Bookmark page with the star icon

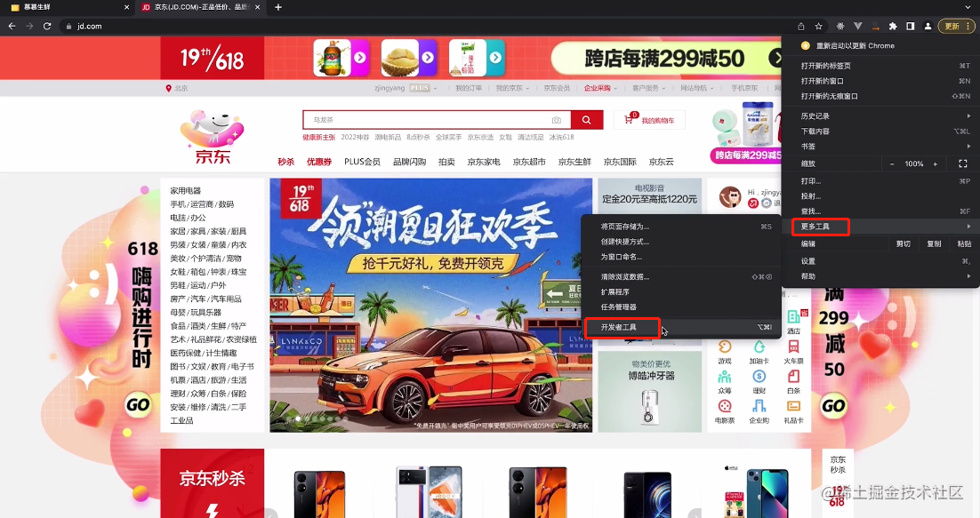(x=819, y=27)
